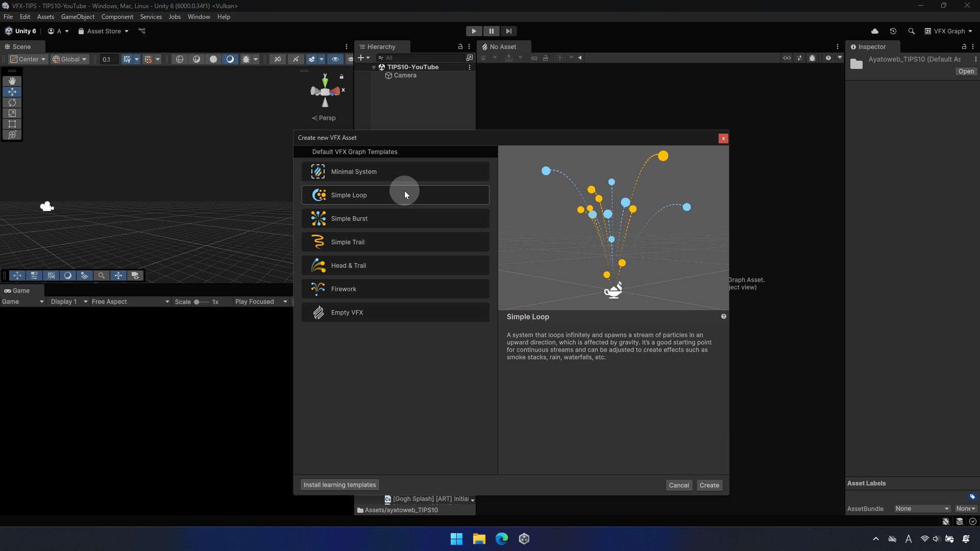Open the GameObject menu
Screen dimensions: 980x551
pyautogui.click(x=78, y=17)
